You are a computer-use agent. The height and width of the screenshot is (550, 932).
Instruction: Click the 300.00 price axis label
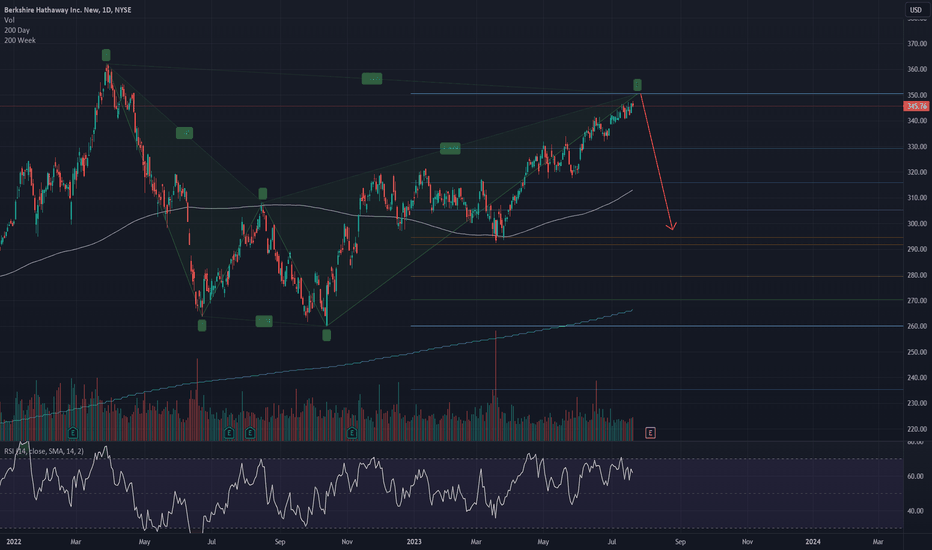917,224
